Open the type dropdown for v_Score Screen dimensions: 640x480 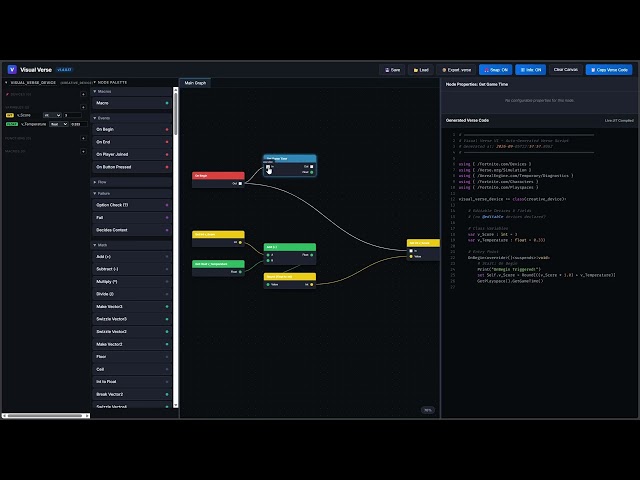pyautogui.click(x=52, y=116)
